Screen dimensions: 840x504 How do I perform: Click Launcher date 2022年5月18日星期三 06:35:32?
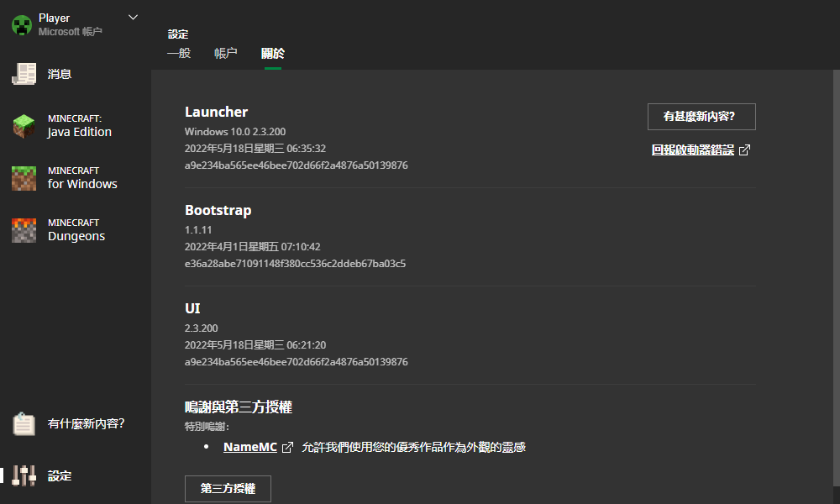[255, 149]
